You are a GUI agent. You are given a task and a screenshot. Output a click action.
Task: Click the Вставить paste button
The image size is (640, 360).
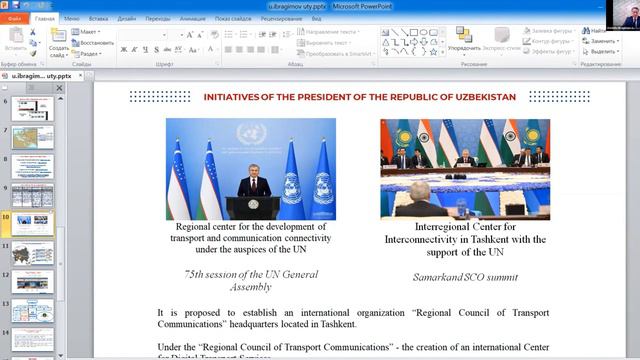click(x=16, y=40)
